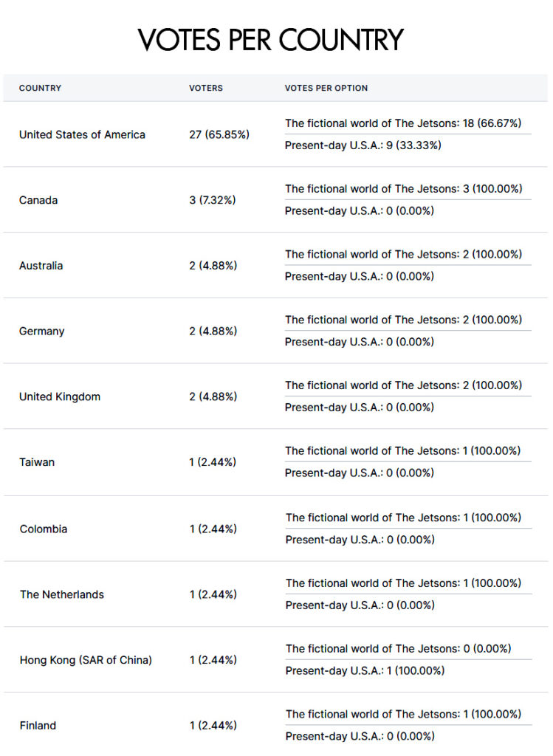Image resolution: width=553 pixels, height=756 pixels.
Task: Click the Australia country cell
Action: tap(41, 266)
